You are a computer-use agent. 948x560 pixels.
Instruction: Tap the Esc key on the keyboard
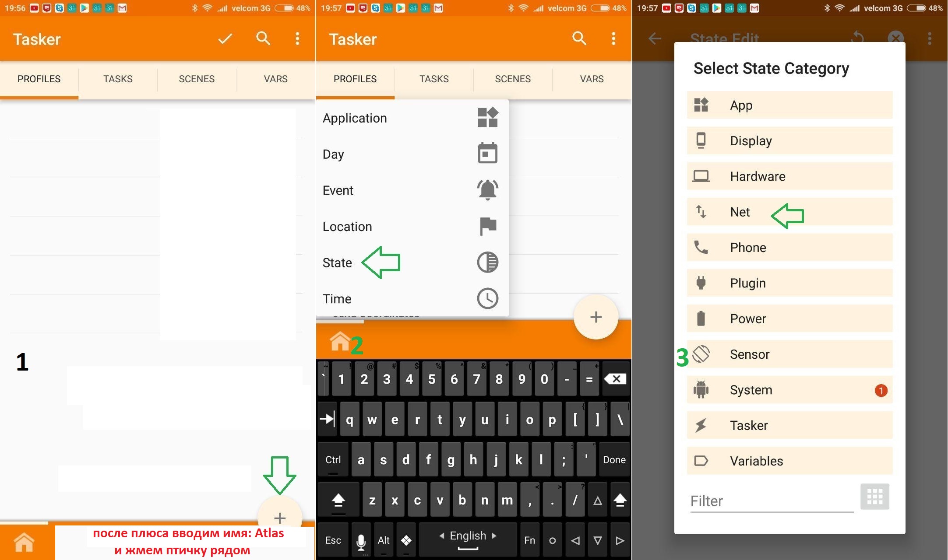(333, 540)
